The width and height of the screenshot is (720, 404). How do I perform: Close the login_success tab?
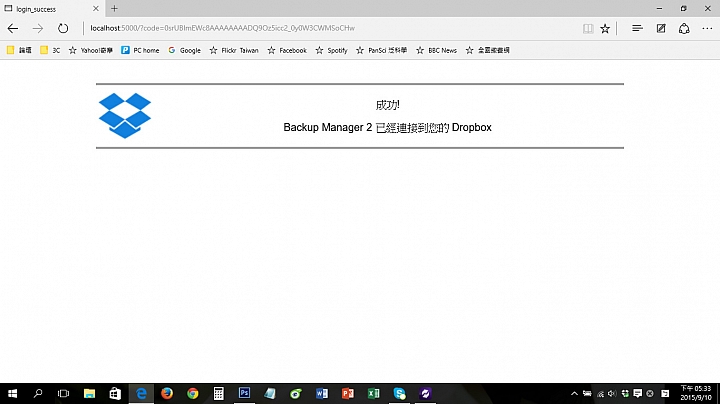(x=96, y=8)
